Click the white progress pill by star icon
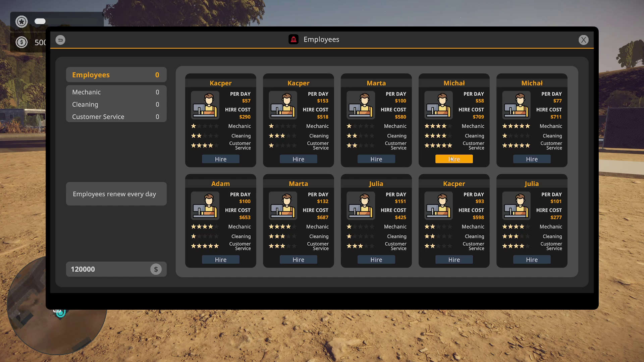 (x=40, y=21)
